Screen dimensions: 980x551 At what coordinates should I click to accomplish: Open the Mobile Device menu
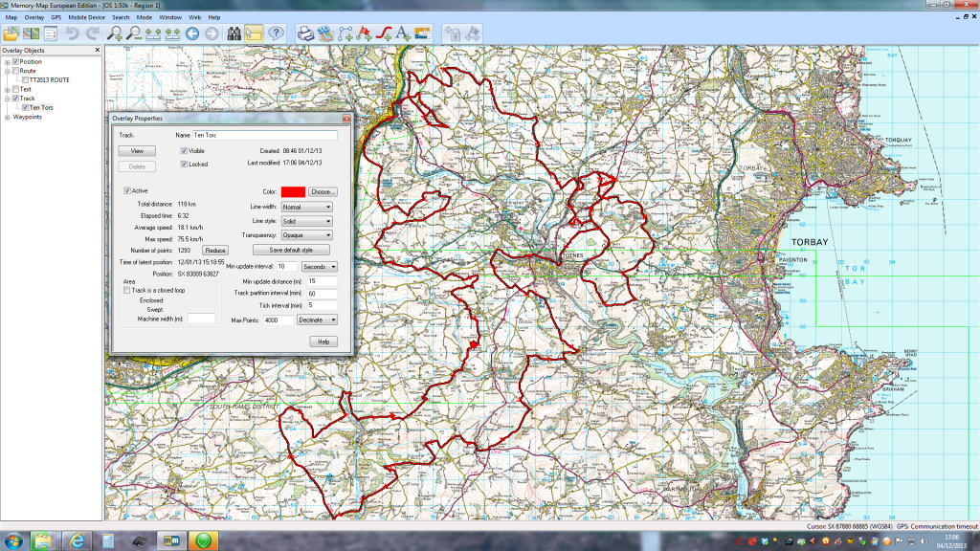click(88, 17)
